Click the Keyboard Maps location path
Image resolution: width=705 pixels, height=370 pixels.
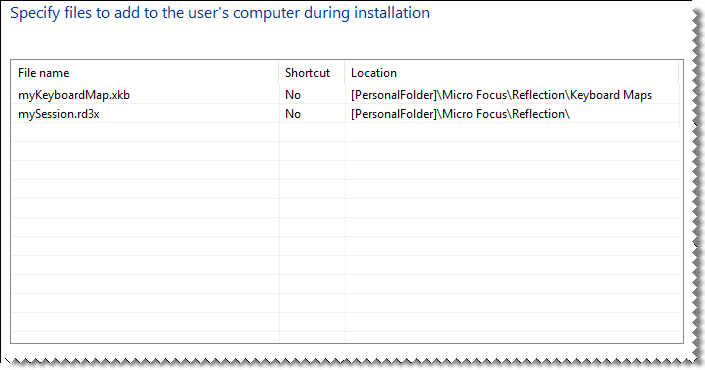click(x=501, y=95)
